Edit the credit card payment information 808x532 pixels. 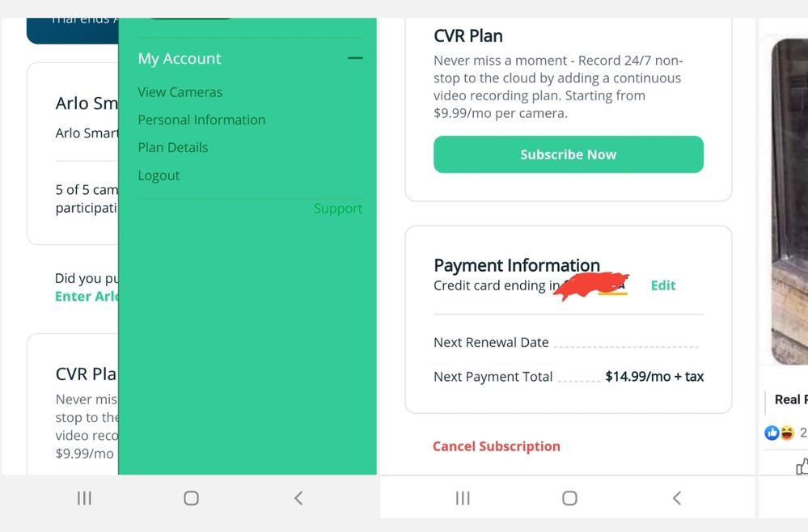pos(663,285)
